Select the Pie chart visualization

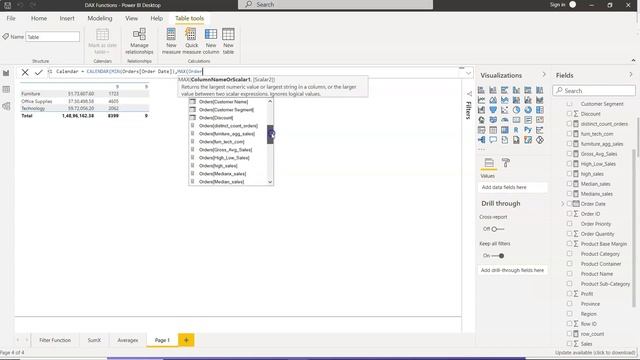tap(516, 110)
